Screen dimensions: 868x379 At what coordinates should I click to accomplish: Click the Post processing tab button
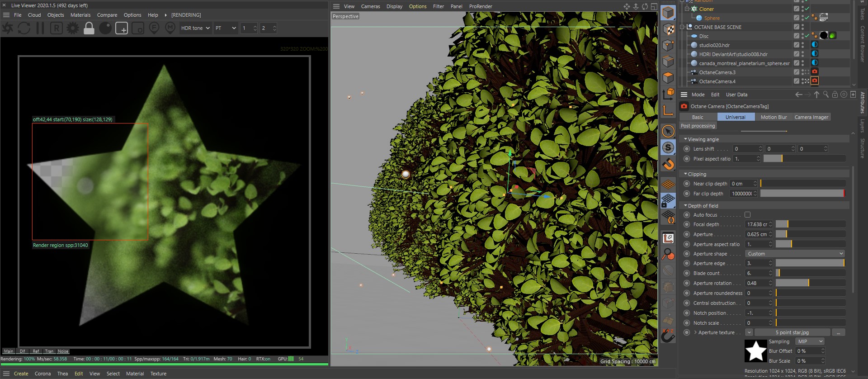pos(698,126)
